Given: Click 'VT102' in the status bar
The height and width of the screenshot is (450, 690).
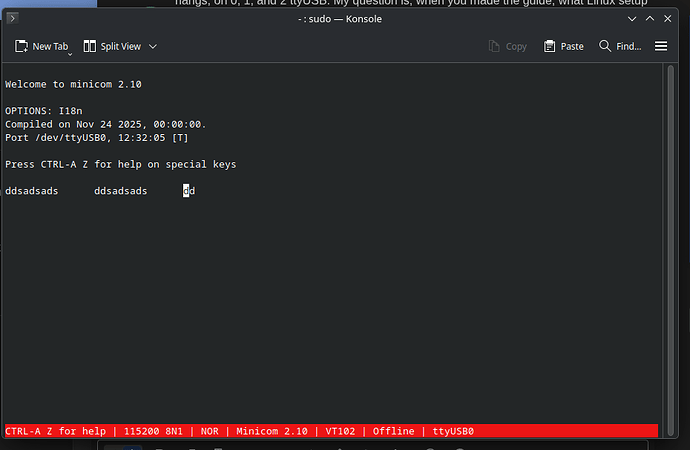Looking at the screenshot, I should click(x=340, y=431).
